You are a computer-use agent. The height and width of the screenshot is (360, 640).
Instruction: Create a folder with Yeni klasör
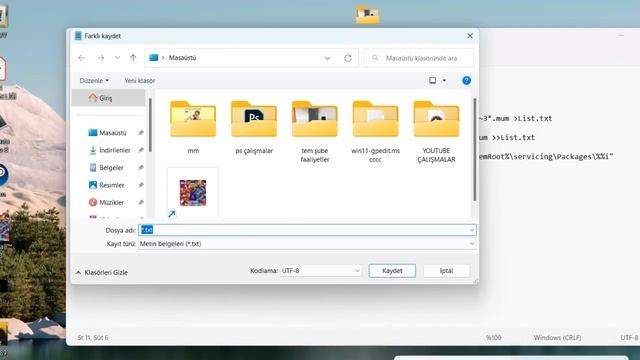point(140,80)
